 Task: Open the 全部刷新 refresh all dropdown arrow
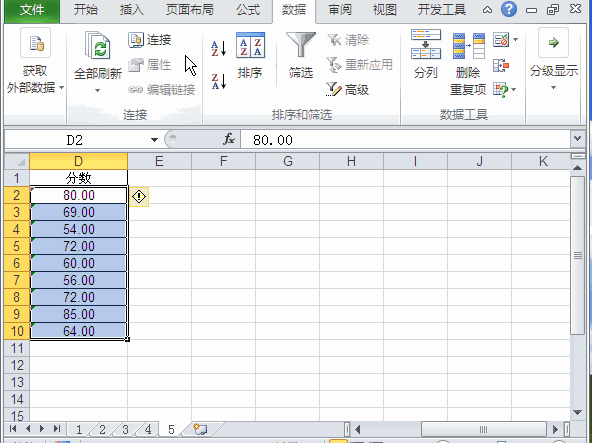tap(98, 91)
